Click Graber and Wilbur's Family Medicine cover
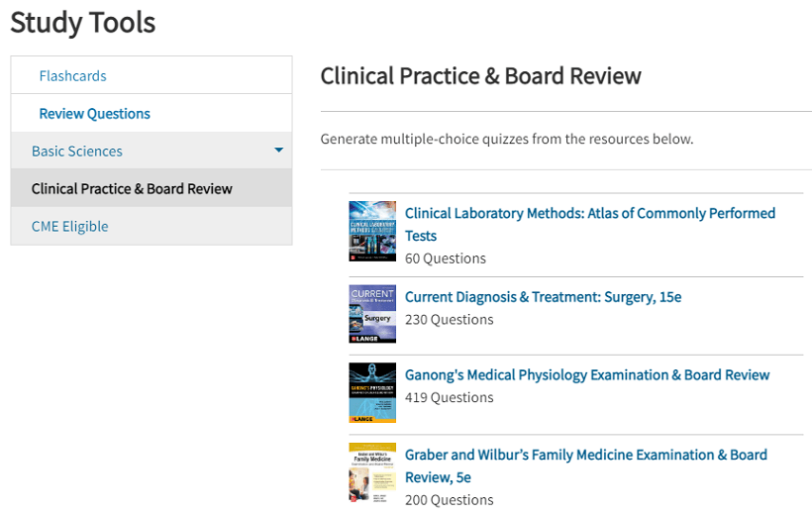The height and width of the screenshot is (516, 812). point(372,473)
